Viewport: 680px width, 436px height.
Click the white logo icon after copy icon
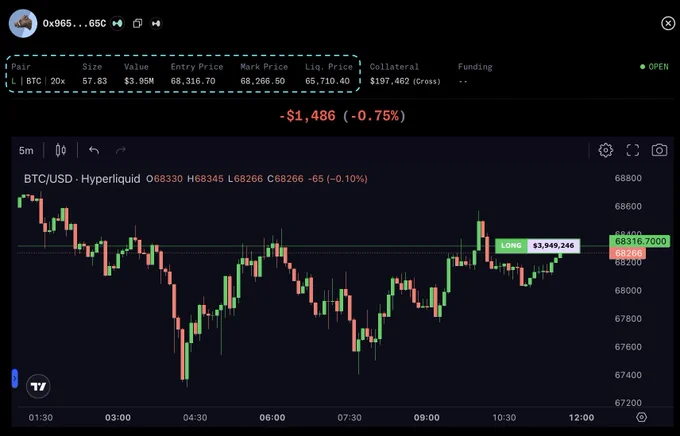click(x=156, y=23)
